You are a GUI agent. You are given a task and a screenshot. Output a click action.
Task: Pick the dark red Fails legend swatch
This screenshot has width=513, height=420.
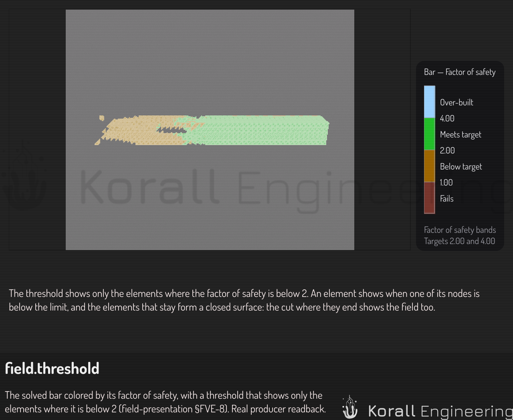[x=429, y=198]
